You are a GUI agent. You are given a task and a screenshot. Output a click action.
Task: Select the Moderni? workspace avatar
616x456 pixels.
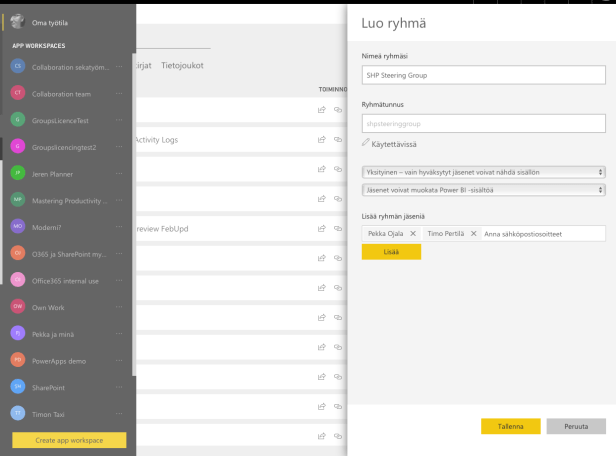(18, 226)
